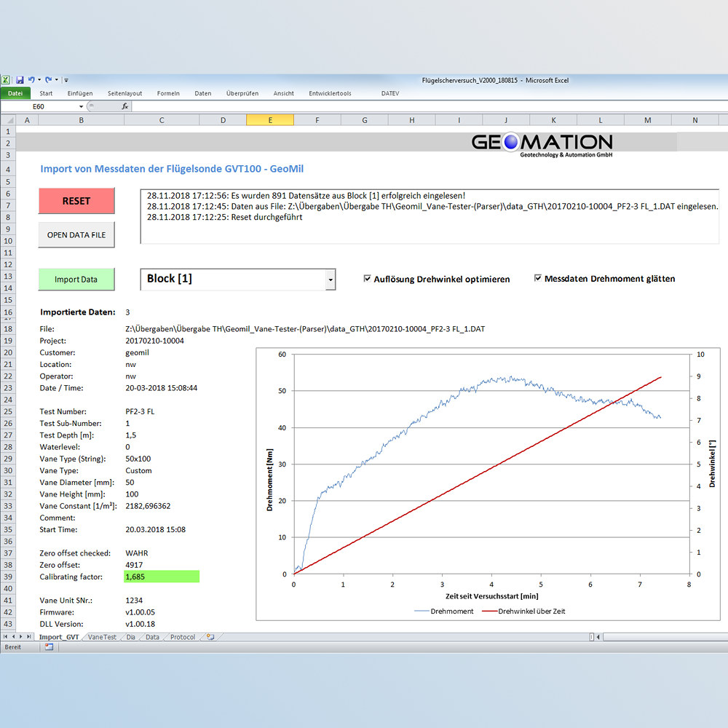This screenshot has height=728, width=728.
Task: Click into the formula bar
Action: click(x=430, y=107)
